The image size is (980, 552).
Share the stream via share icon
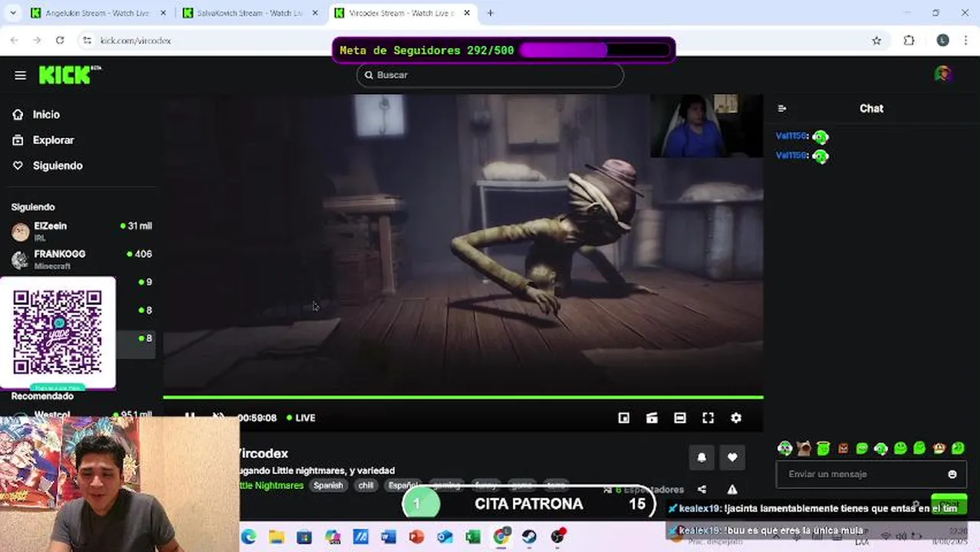click(702, 489)
